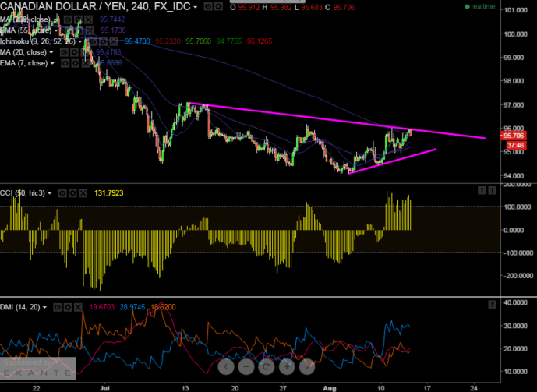The height and width of the screenshot is (392, 537).
Task: Move the CCI pane down
Action: (492, 190)
